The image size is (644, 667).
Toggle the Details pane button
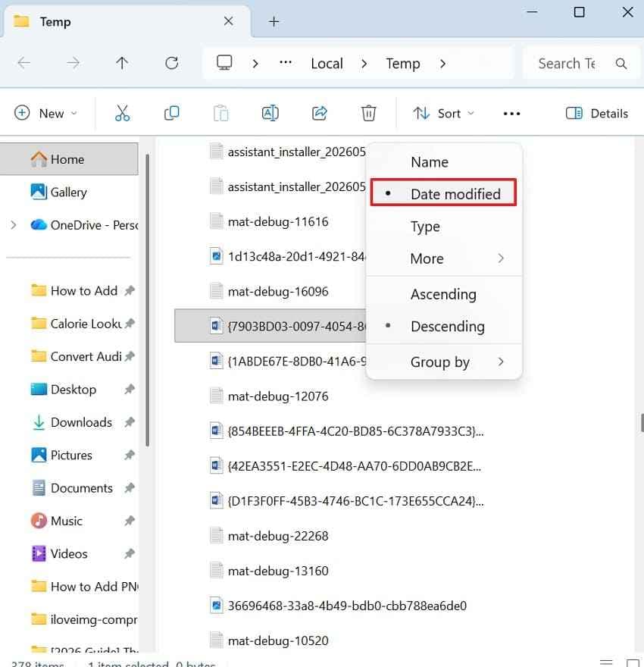point(597,113)
